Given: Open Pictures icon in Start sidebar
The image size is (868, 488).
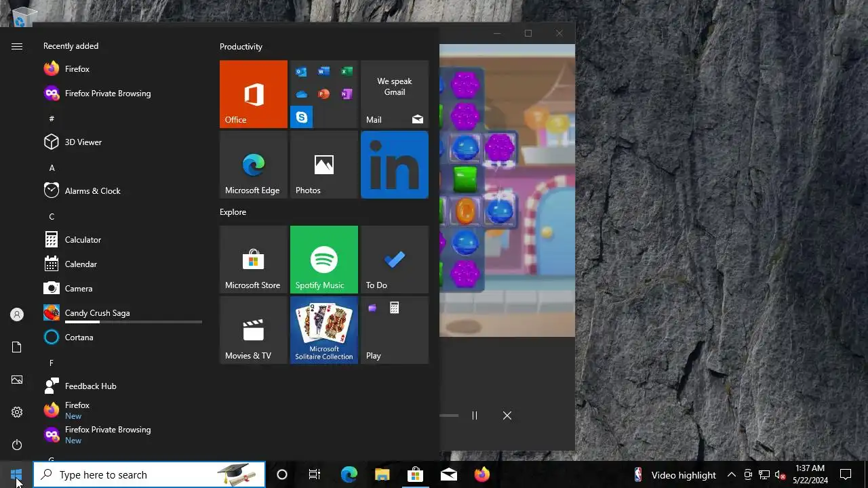Looking at the screenshot, I should [x=17, y=380].
